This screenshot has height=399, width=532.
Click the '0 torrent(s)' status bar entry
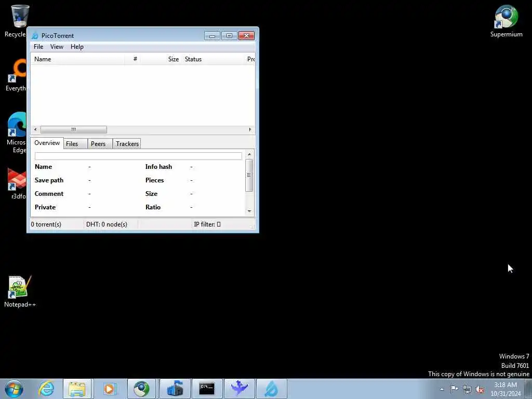coord(46,224)
